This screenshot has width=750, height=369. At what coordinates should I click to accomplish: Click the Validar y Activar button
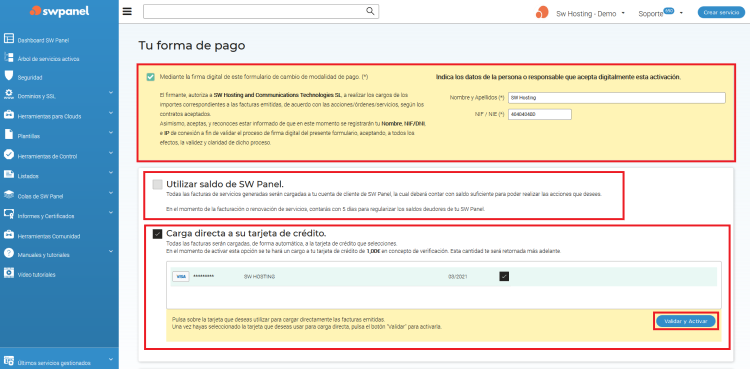pos(685,321)
